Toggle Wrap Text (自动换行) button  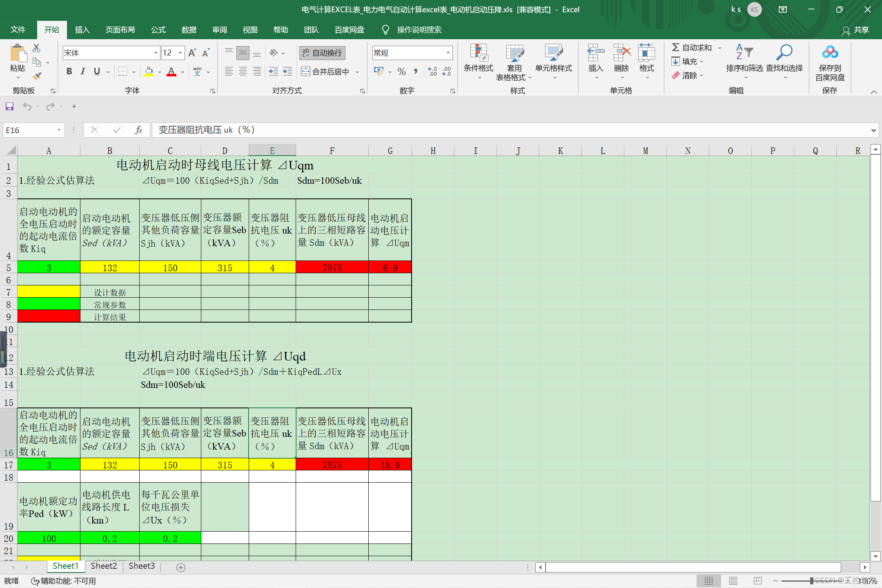pos(322,53)
